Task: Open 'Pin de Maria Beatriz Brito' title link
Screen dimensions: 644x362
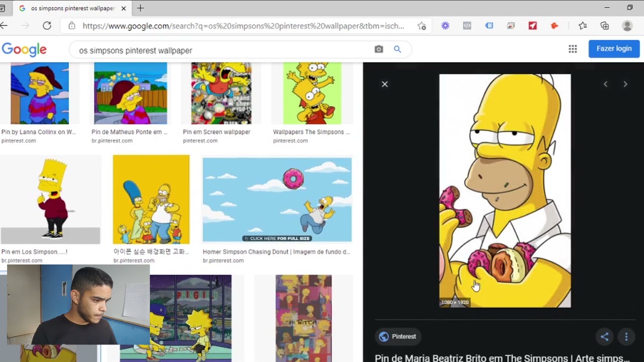Action: 502,358
